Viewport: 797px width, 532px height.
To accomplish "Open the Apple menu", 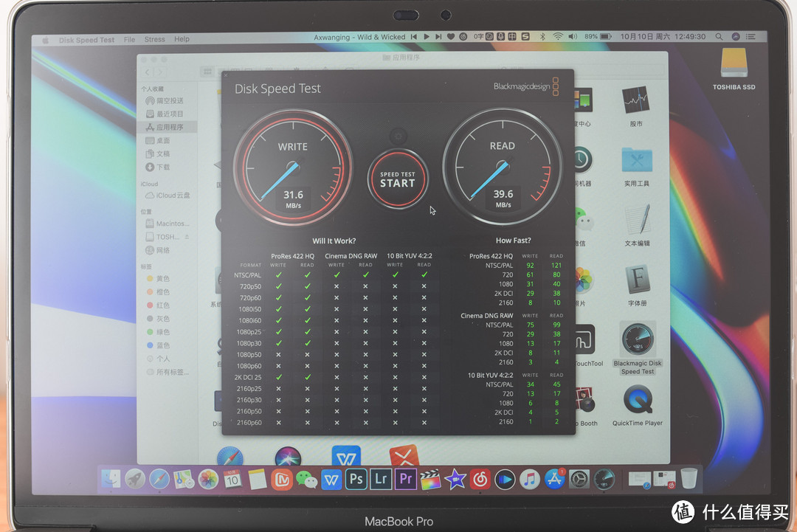I will pos(45,40).
